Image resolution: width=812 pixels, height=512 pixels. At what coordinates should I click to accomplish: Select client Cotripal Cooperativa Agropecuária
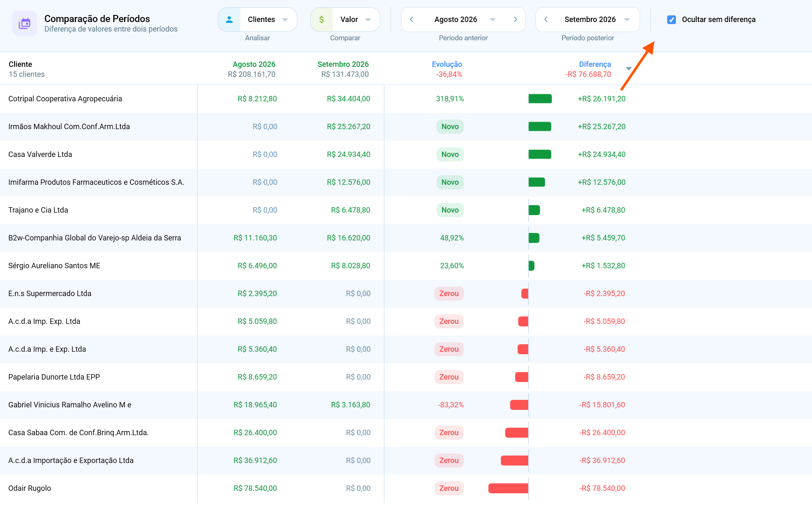(65, 99)
